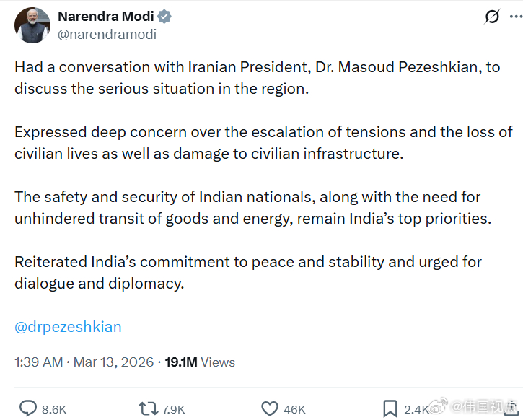Screen dimensions: 523x420
Task: Click the reply speech bubble icon
Action: pos(28,408)
